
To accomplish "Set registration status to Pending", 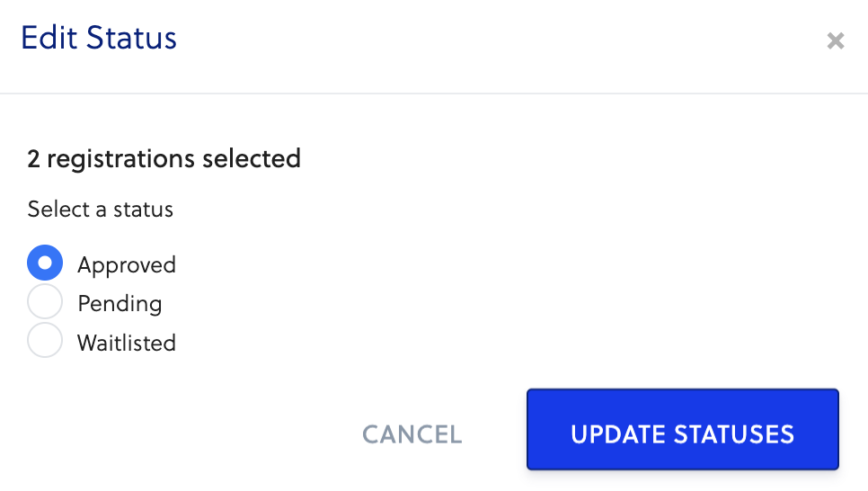I will [45, 302].
